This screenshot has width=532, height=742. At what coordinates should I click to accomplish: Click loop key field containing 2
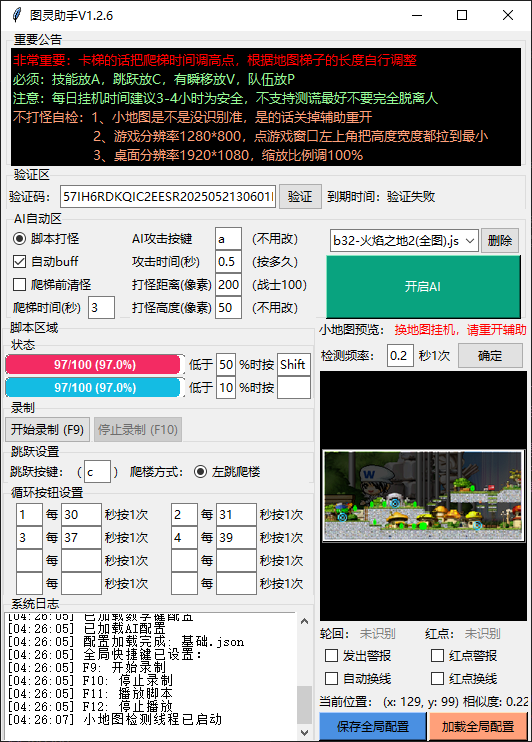184,514
